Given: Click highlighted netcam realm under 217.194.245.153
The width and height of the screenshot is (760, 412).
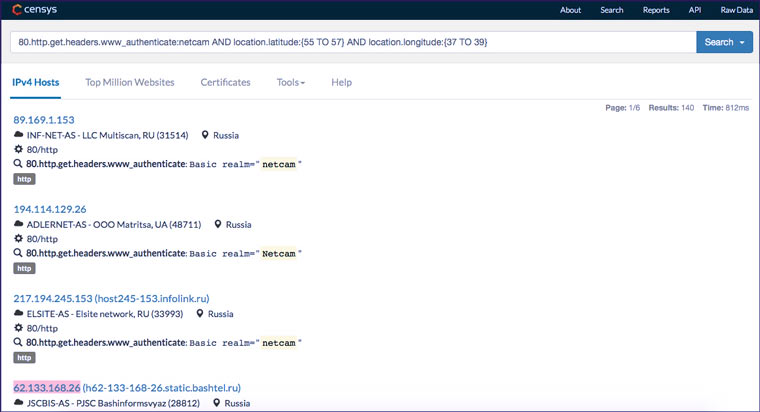Looking at the screenshot, I should 279,343.
